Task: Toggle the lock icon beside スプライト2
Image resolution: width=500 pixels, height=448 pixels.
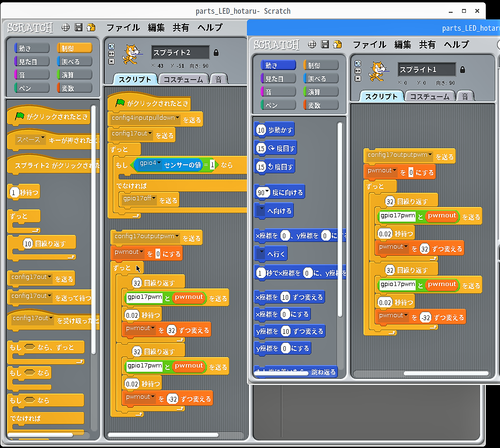Action: click(216, 53)
